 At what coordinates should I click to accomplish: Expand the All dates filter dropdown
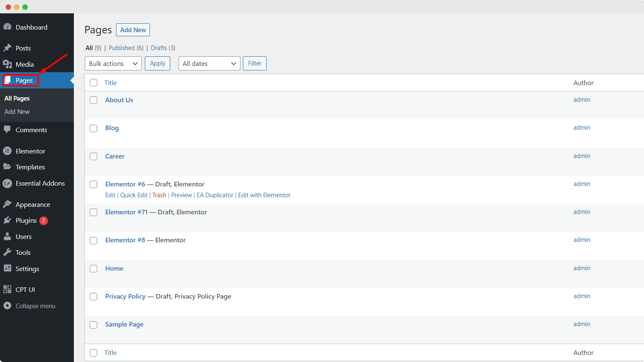click(209, 63)
